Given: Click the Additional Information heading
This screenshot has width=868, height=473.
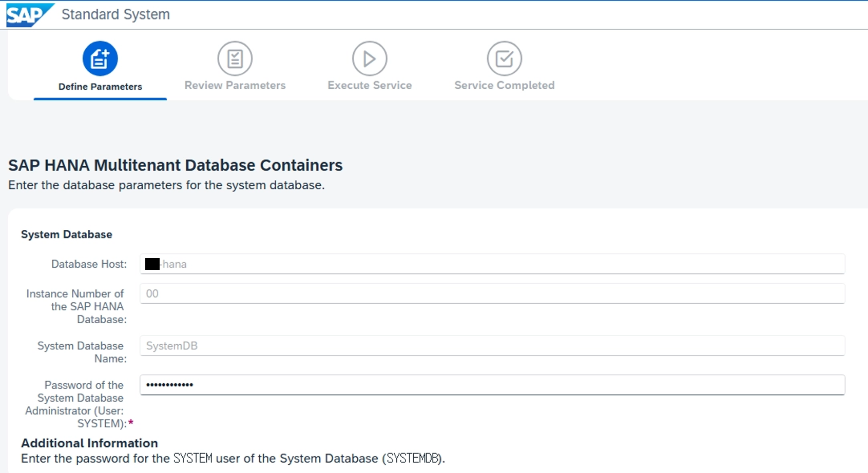Looking at the screenshot, I should (x=89, y=443).
